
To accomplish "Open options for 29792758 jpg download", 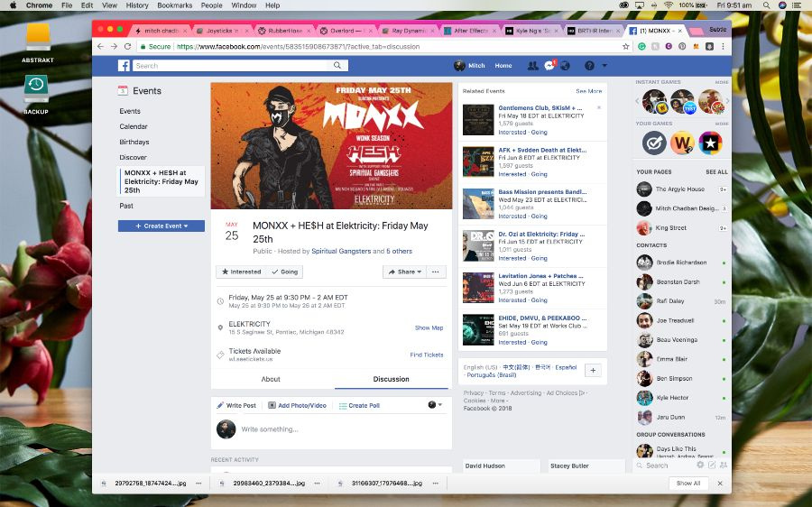I will coord(198,484).
